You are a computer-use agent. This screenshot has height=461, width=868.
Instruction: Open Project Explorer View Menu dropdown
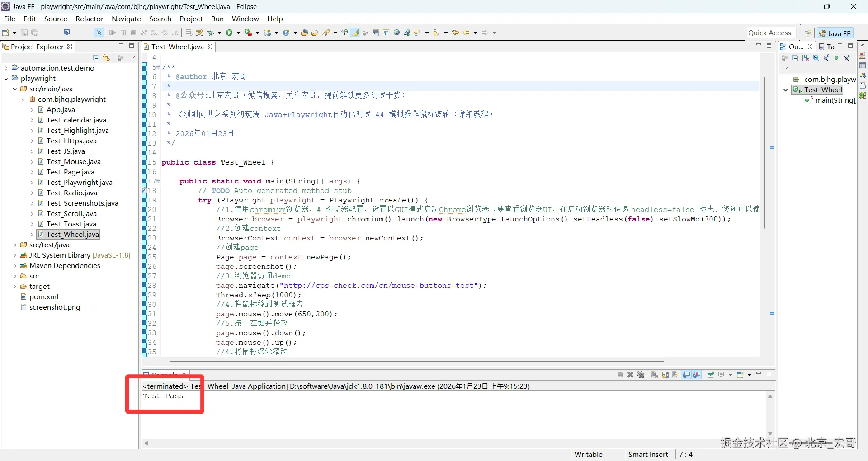(133, 57)
